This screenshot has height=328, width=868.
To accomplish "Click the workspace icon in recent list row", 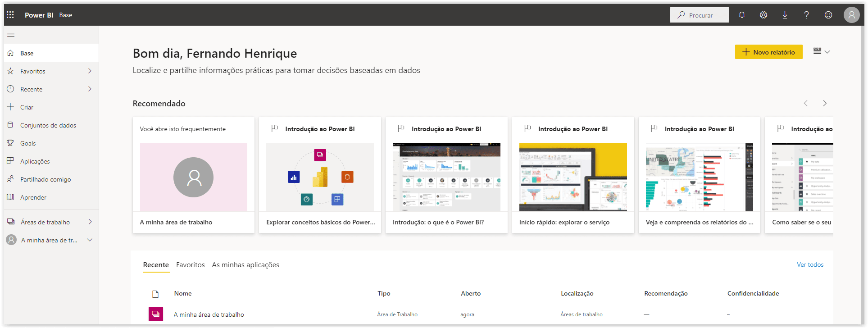I will pos(156,314).
